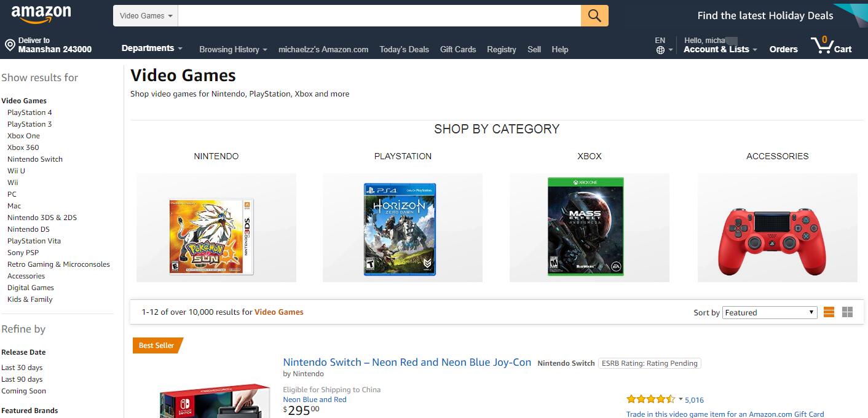
Task: Click the Amazon logo
Action: (41, 14)
